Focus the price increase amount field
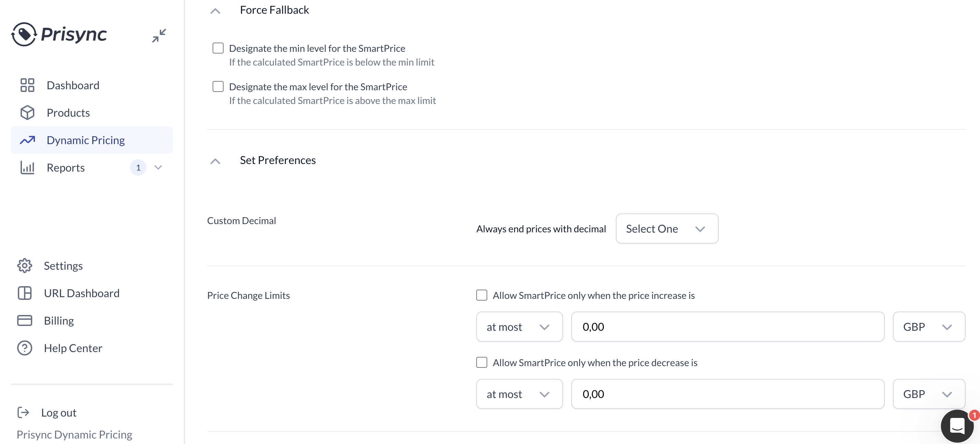This screenshot has width=980, height=444. coord(727,327)
